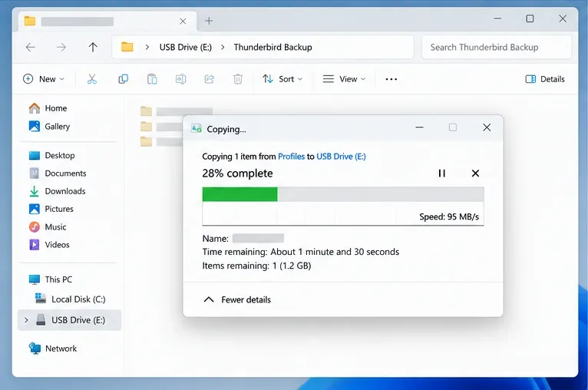588x390 pixels.
Task: Open the New item dropdown
Action: [x=44, y=79]
